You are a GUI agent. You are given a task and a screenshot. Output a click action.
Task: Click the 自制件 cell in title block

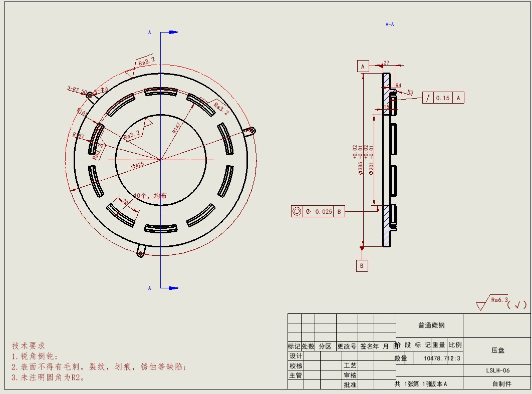[501, 384]
